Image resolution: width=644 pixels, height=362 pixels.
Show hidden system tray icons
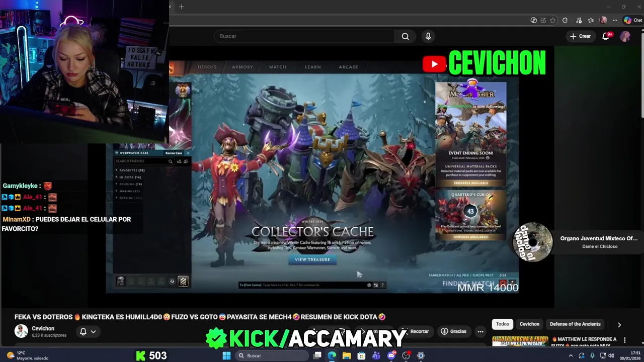click(x=571, y=355)
